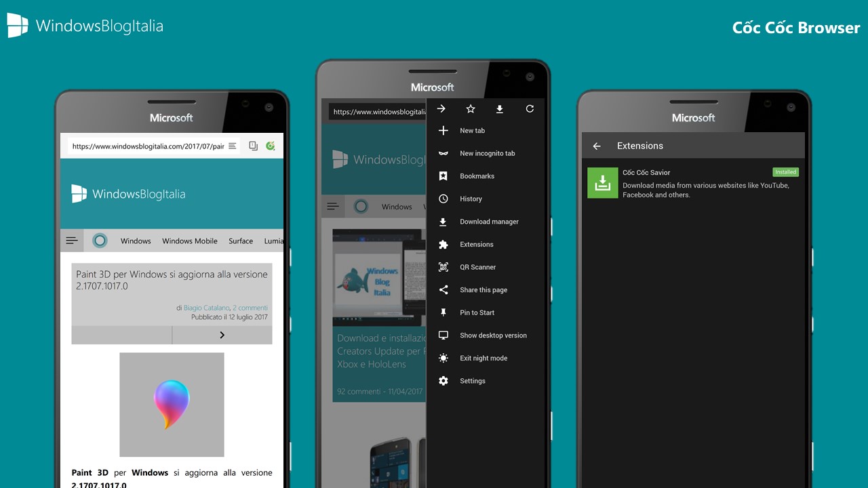Click the Windows nav link on left phone
This screenshot has width=868, height=488.
136,241
